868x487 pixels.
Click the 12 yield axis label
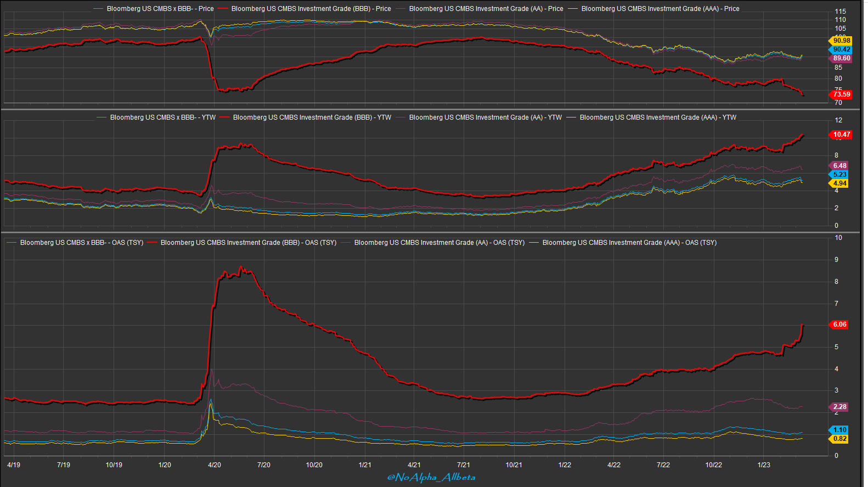pyautogui.click(x=838, y=120)
